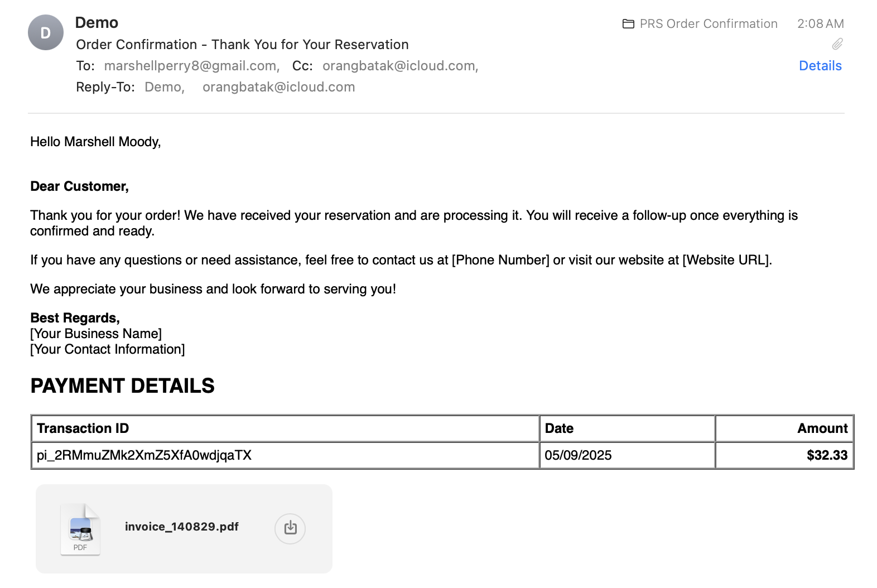Click the PDF file thumbnail icon
The image size is (877, 588).
pyautogui.click(x=80, y=529)
